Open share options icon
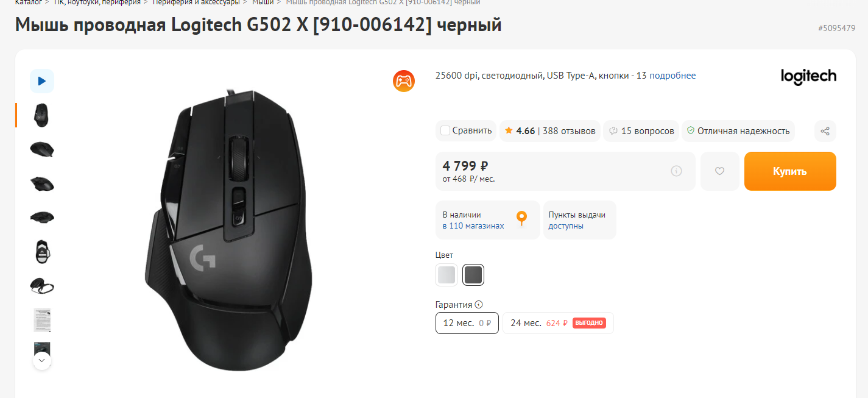Image resolution: width=868 pixels, height=398 pixels. click(x=825, y=131)
